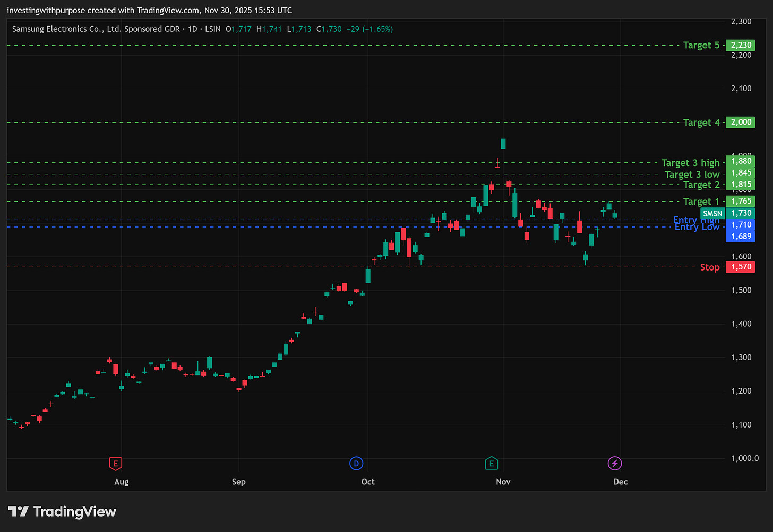Click the Sep label on the time axis
This screenshot has height=532, width=773.
[x=239, y=482]
